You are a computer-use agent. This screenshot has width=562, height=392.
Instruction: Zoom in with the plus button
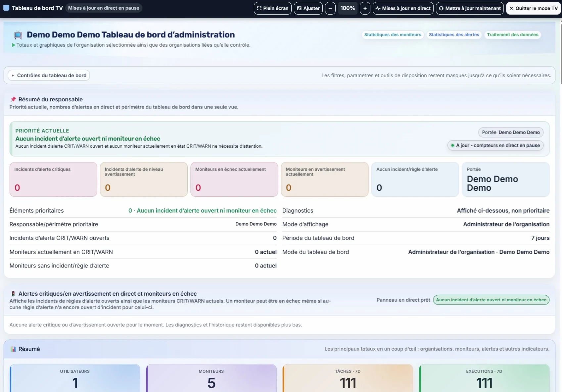[365, 8]
